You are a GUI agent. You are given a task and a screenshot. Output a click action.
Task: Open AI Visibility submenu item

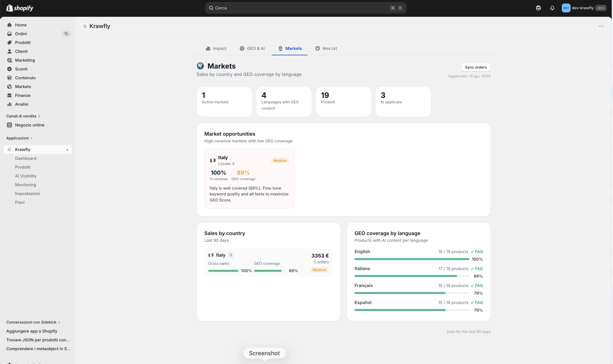(x=26, y=176)
